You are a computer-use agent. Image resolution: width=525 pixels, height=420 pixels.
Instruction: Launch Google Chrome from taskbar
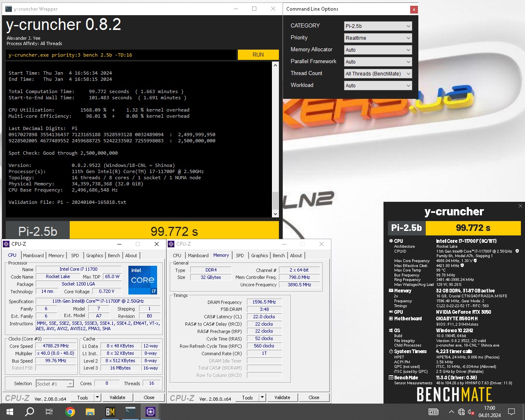tap(70, 412)
